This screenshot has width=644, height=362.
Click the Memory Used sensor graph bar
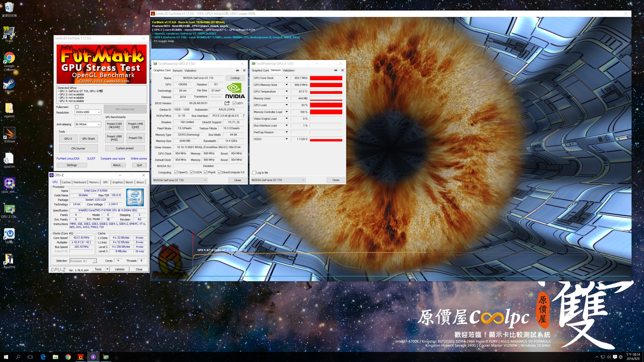click(326, 98)
